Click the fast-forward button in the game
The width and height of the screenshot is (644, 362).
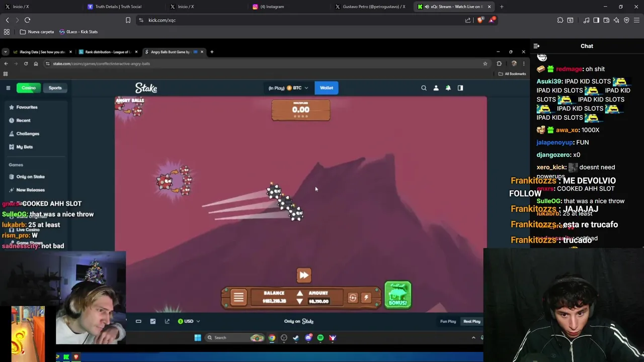pos(304,275)
